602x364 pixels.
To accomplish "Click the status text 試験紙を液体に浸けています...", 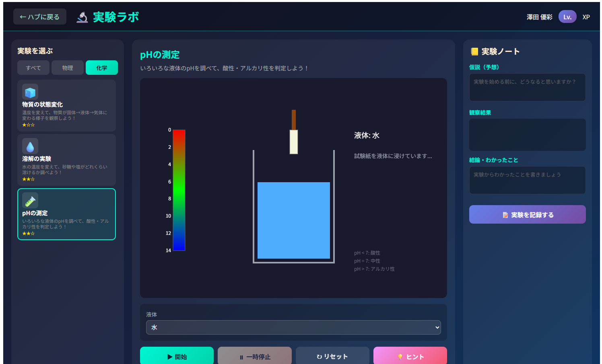I will (x=393, y=156).
